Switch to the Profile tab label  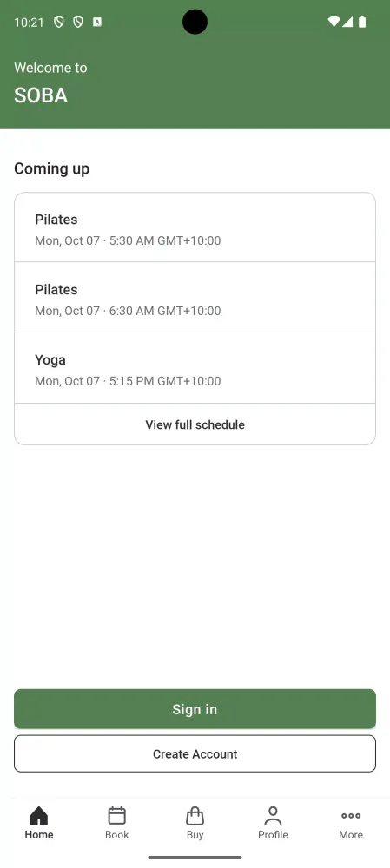tap(273, 835)
